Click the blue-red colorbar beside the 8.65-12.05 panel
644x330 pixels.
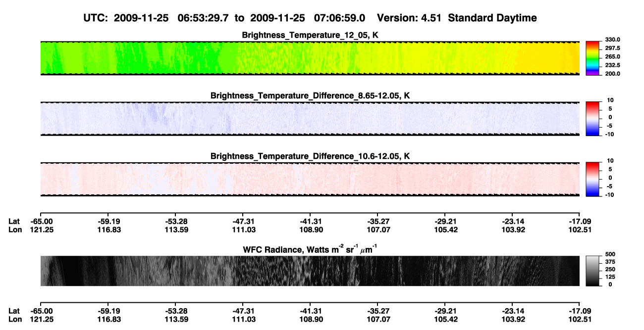(592, 119)
